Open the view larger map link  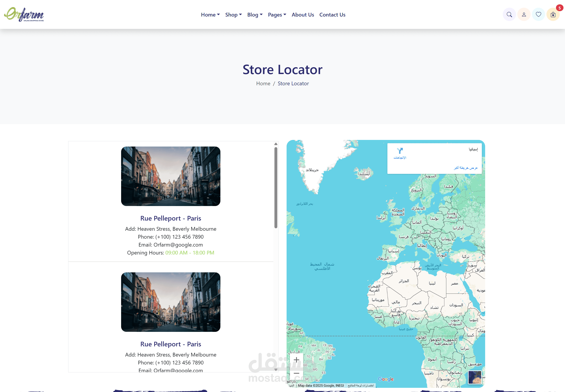pos(466,168)
